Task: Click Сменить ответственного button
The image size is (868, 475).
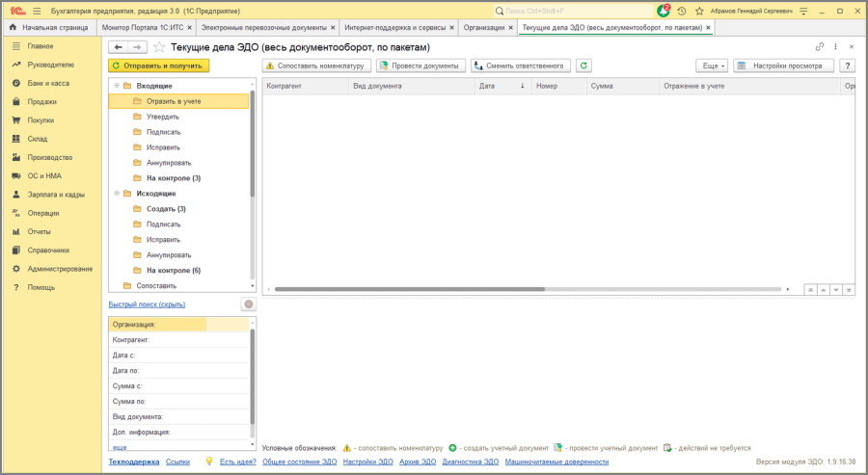Action: [x=521, y=66]
